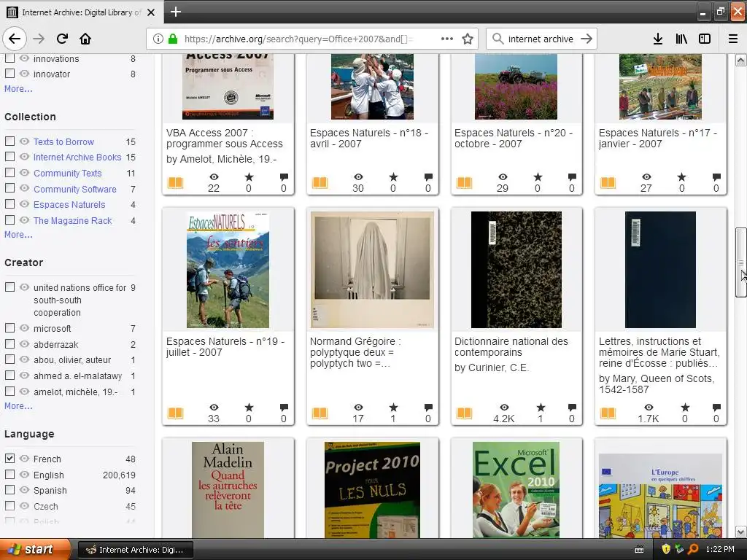Bookmark this page with the star icon

(x=468, y=39)
